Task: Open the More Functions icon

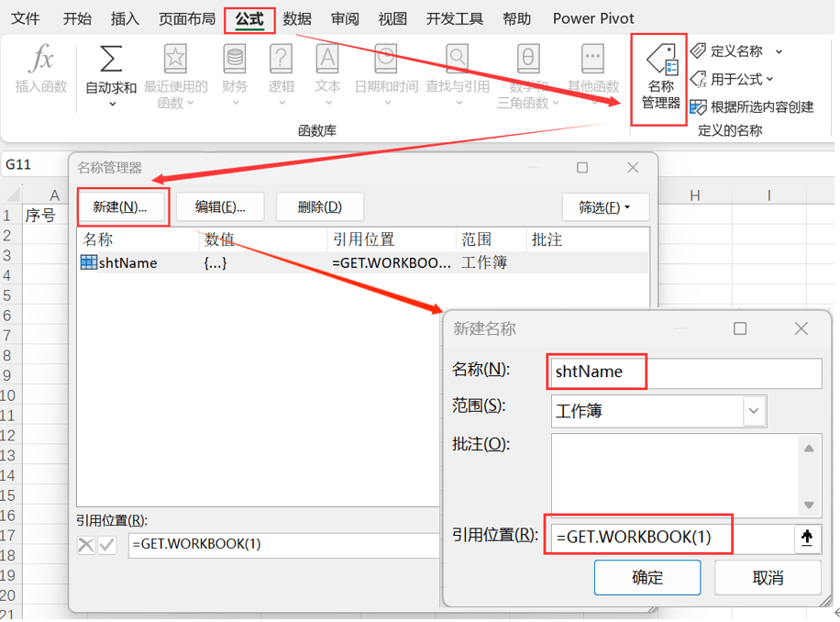Action: [x=593, y=59]
